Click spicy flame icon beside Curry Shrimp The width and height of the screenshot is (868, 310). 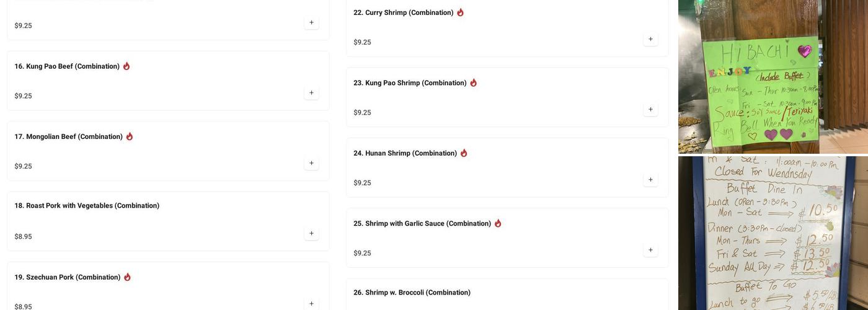pyautogui.click(x=460, y=12)
